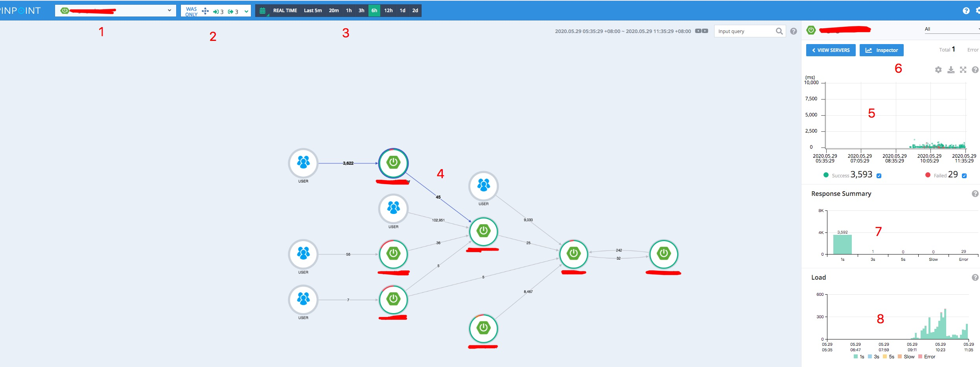Viewport: 980px width, 367px height.
Task: Move time range to next period
Action: tap(705, 31)
